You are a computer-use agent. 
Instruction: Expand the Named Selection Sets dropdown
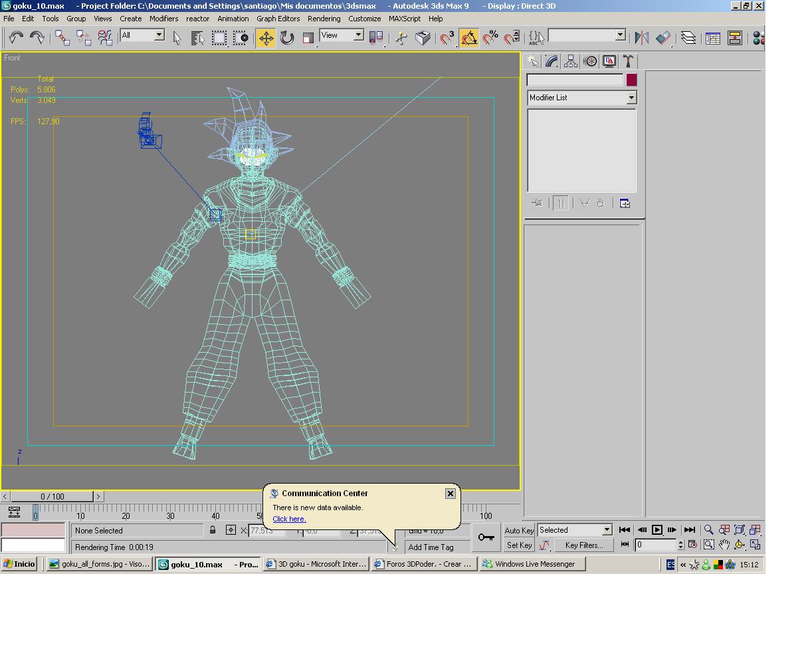(621, 35)
